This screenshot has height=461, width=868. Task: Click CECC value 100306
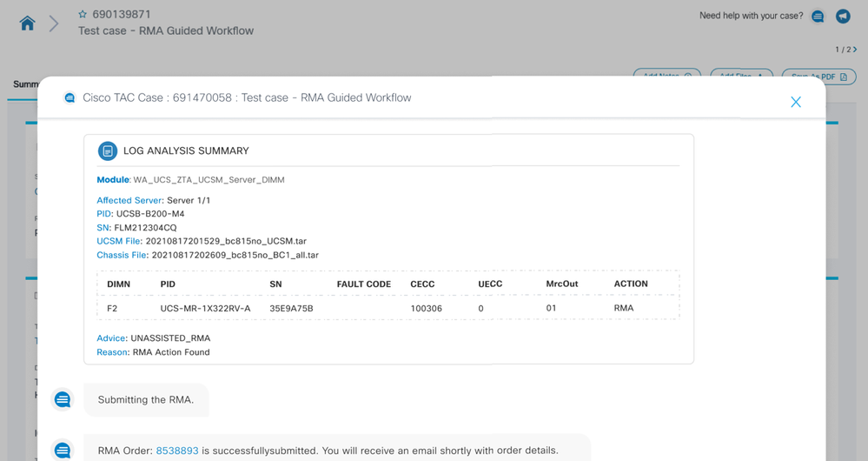pos(427,309)
